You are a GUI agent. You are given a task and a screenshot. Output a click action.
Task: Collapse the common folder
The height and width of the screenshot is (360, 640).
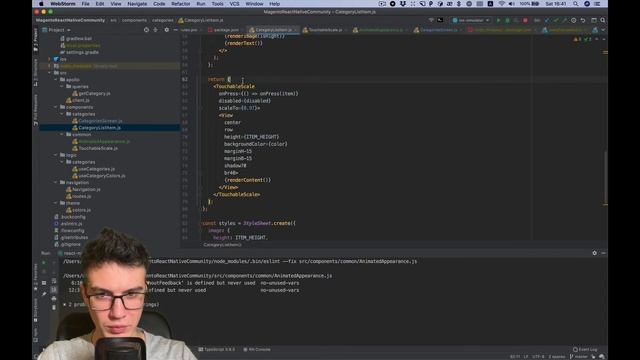(62, 134)
